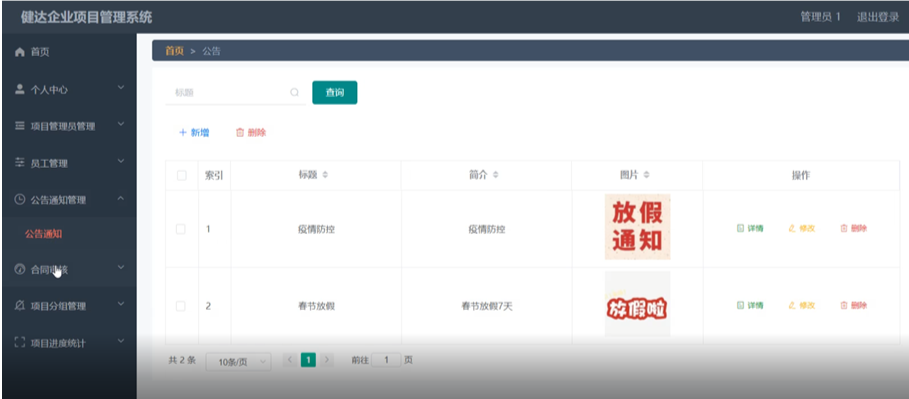This screenshot has width=909, height=399.
Task: Click the 放假通知 thumbnail image
Action: click(x=637, y=227)
